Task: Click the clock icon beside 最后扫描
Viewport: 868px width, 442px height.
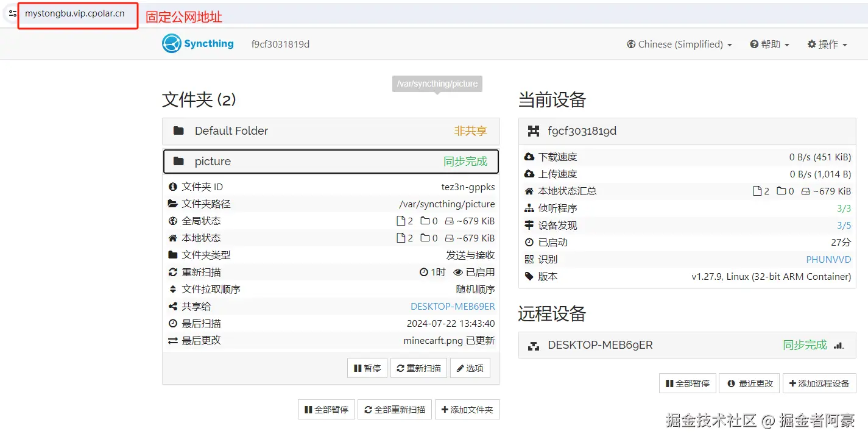Action: [173, 323]
